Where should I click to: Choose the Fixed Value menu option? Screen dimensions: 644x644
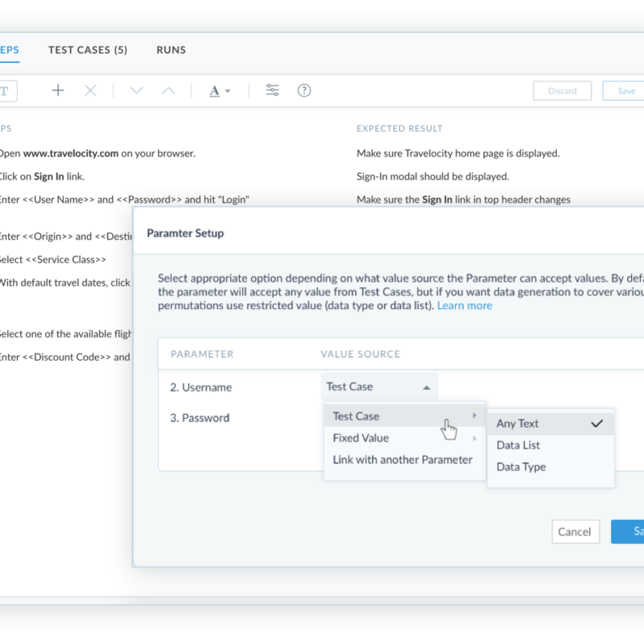(361, 438)
